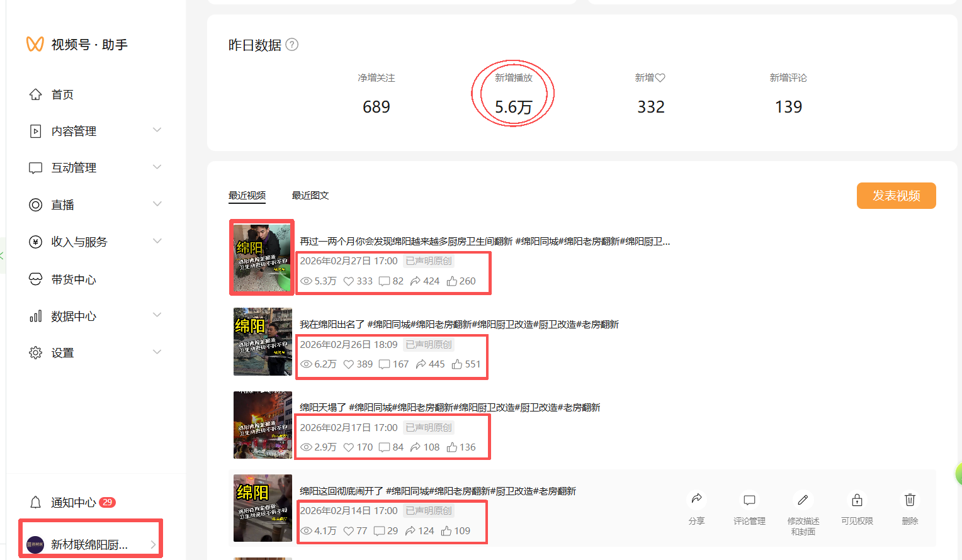This screenshot has width=962, height=560.
Task: Click the 数据中心 bar chart icon
Action: 36,316
